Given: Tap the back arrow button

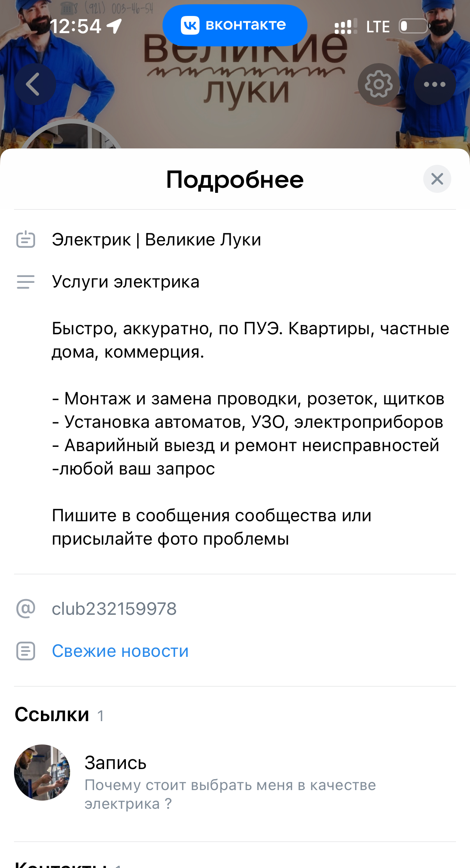Looking at the screenshot, I should coord(34,84).
